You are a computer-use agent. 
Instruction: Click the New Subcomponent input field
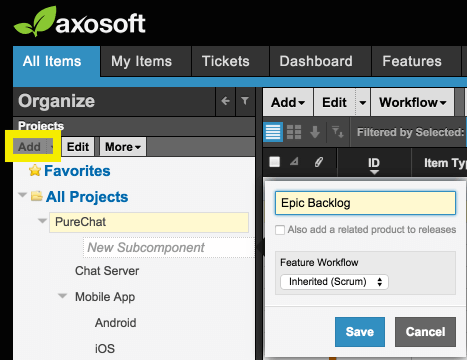(169, 248)
